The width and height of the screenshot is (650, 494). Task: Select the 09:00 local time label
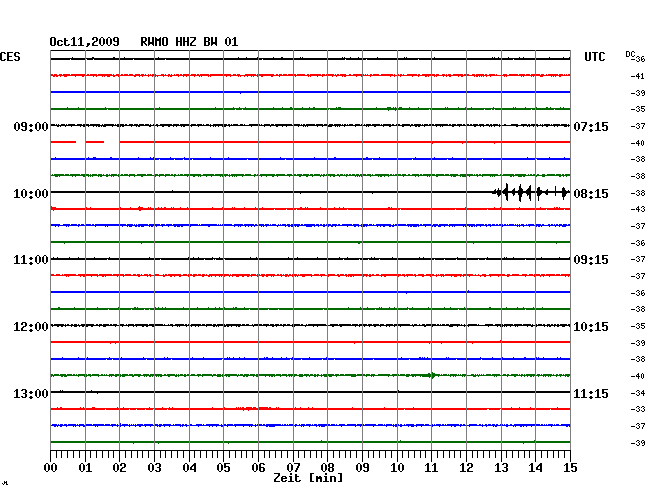point(31,126)
